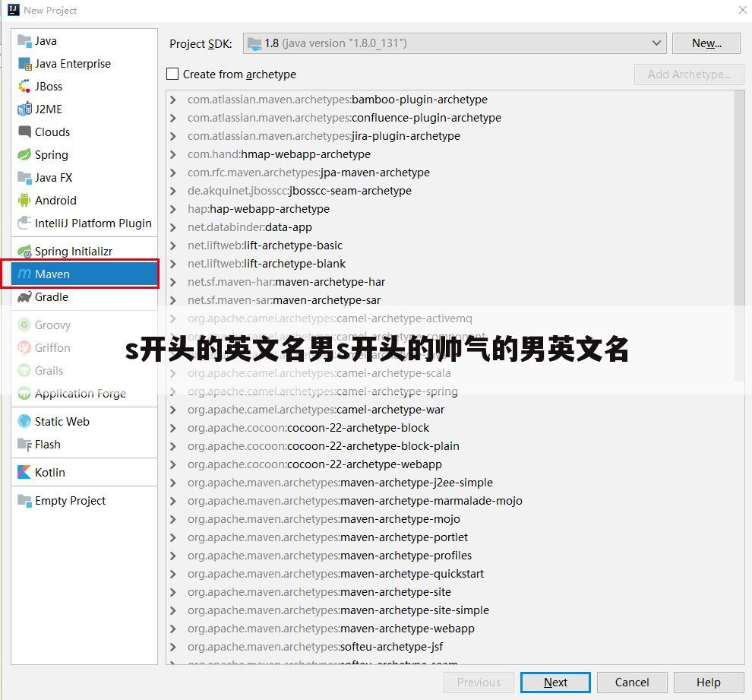Select hap:hap-webapp-archetype row

coord(450,209)
